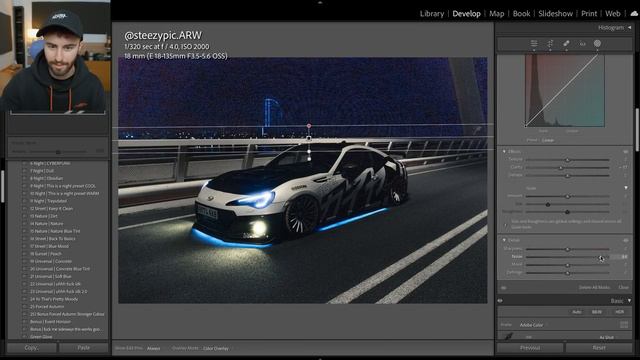Click the pink gradient mask pin
Image resolution: width=640 pixels, height=360 pixels.
pos(309,126)
